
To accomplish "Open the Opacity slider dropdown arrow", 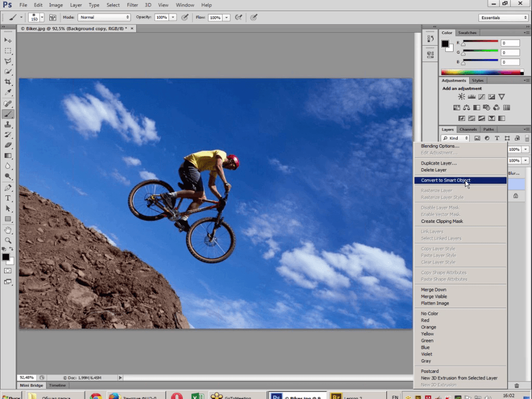I will click(172, 17).
